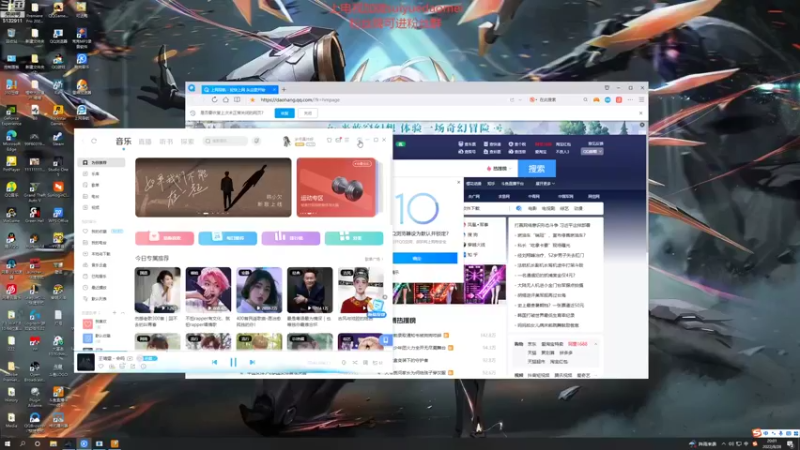This screenshot has width=800, height=450.
Task: Click new tab plus button in browser
Action: pyautogui.click(x=284, y=89)
